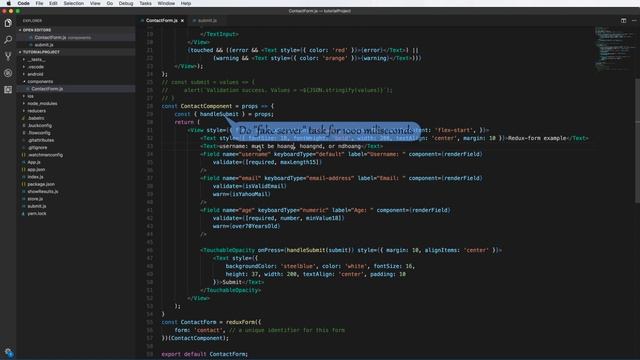The height and width of the screenshot is (360, 640).
Task: Place cursor on 'warn={isYahooMail}' line
Action: [242, 194]
